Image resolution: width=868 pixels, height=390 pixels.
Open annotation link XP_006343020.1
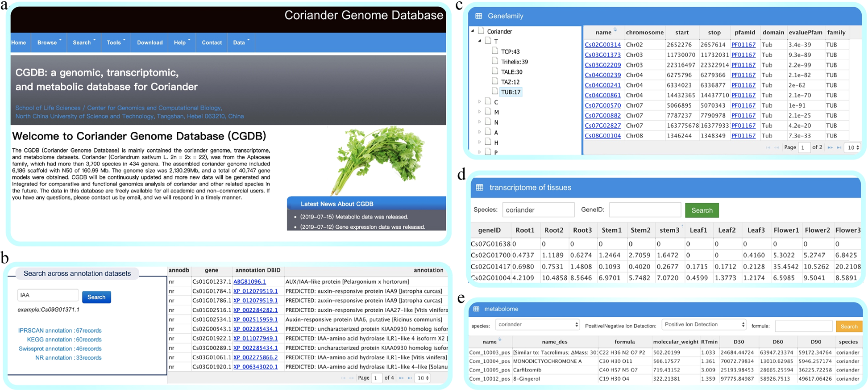[x=255, y=367]
